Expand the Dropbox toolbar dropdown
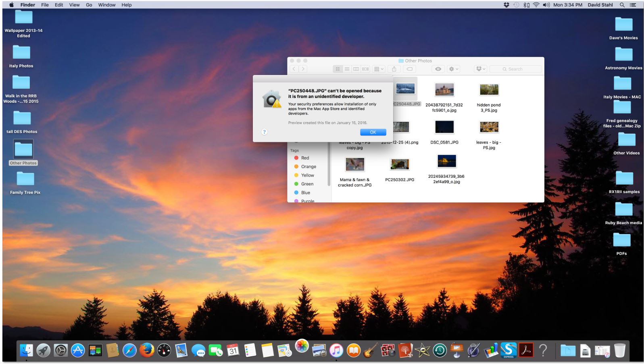Screen dimensions: 644x364 tap(481, 69)
